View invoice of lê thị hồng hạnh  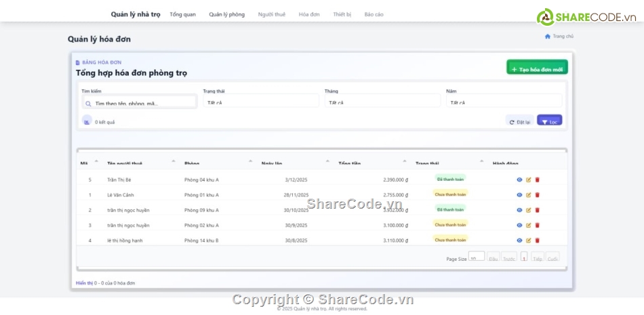[519, 240]
